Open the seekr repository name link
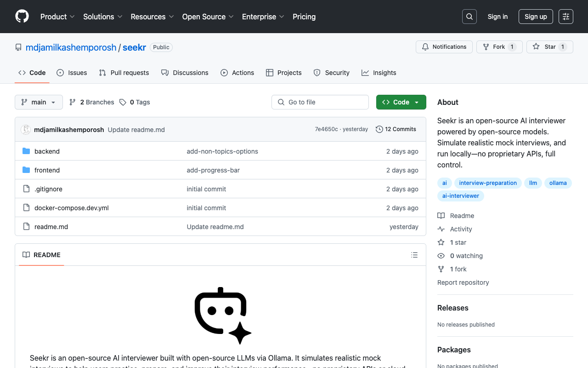This screenshot has height=368, width=588. pos(134,47)
